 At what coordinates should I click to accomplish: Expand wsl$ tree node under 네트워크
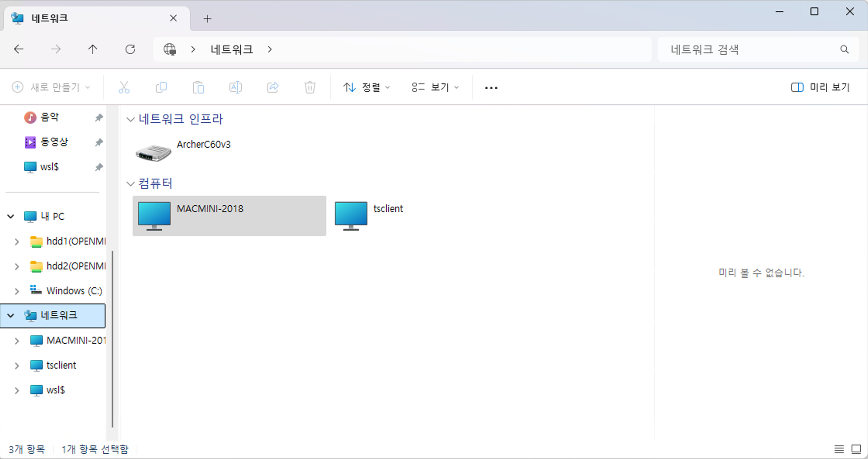pyautogui.click(x=17, y=390)
